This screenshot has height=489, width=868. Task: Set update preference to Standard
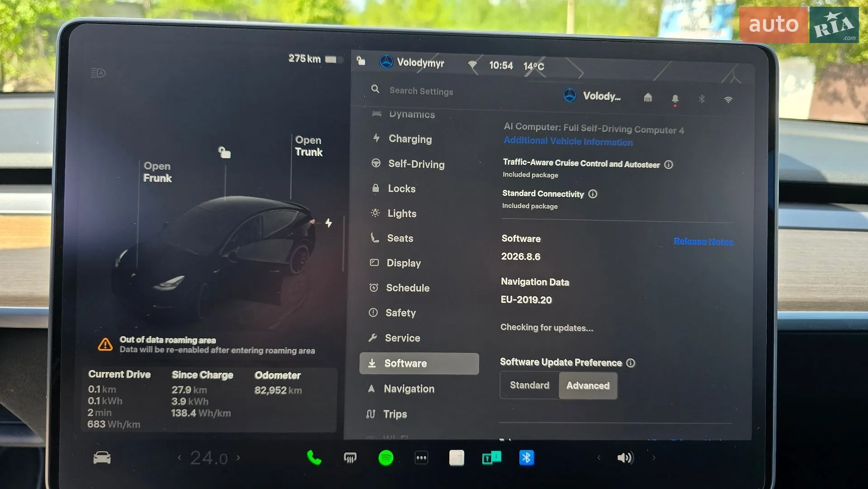(529, 385)
